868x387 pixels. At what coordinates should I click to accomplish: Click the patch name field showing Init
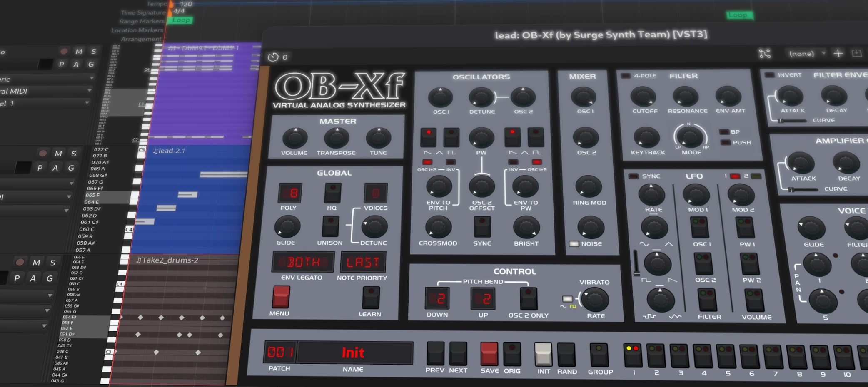coord(354,352)
